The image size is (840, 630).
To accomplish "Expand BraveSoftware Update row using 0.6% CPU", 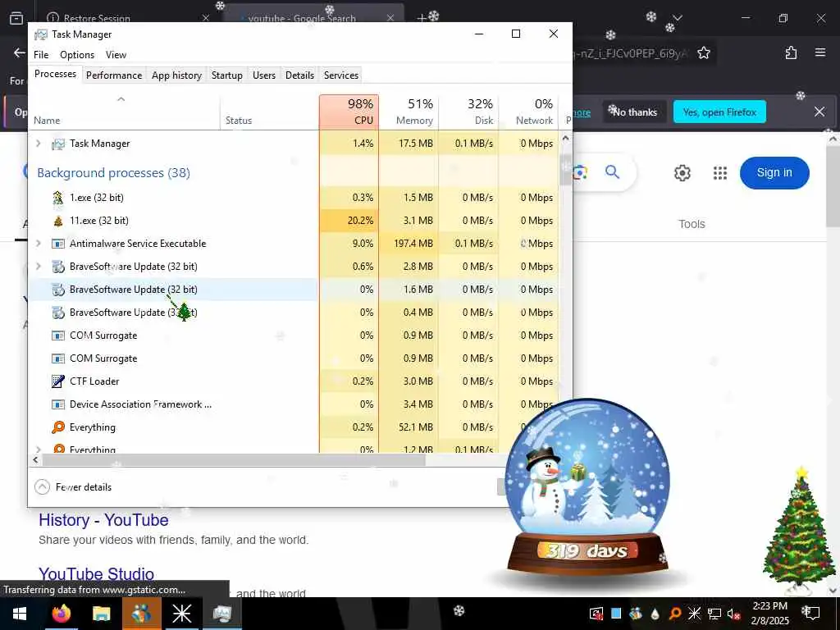I will coord(38,267).
